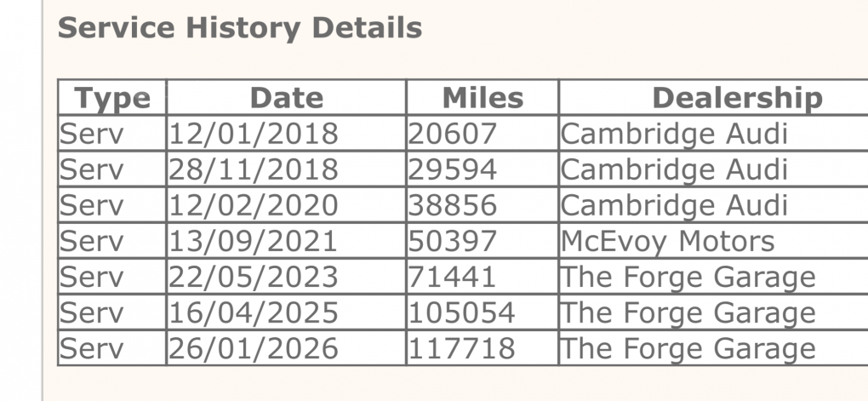Click the 16/04/2025 date cell

(254, 312)
